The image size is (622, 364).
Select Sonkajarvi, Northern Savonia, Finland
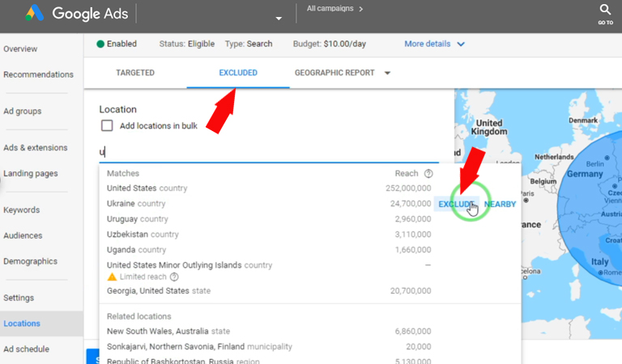[269, 346]
